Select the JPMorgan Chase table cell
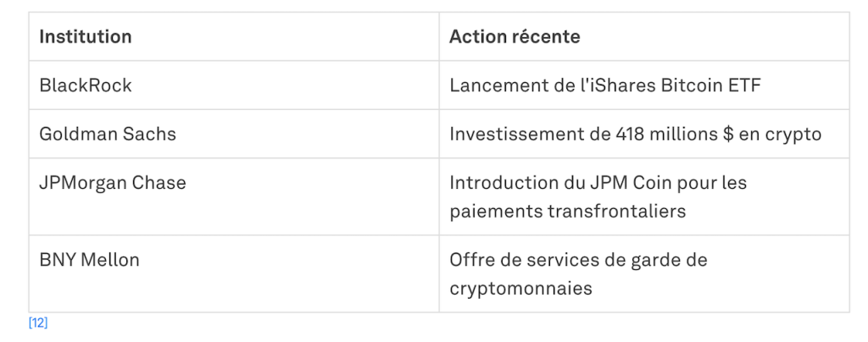 pos(113,183)
